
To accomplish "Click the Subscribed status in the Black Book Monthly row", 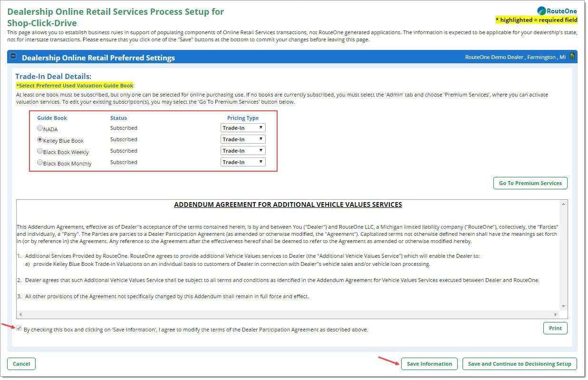I will [x=124, y=162].
